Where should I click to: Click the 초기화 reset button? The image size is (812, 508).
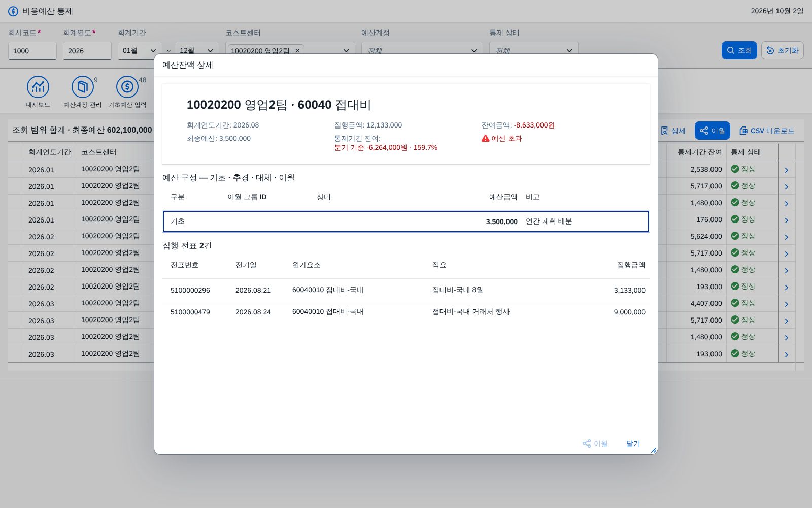[x=783, y=50]
